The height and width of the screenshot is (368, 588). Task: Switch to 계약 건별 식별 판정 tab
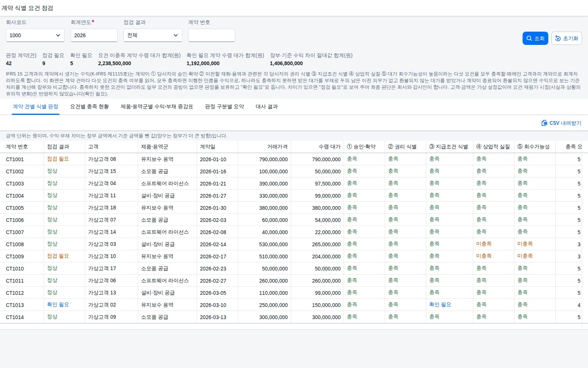36,107
